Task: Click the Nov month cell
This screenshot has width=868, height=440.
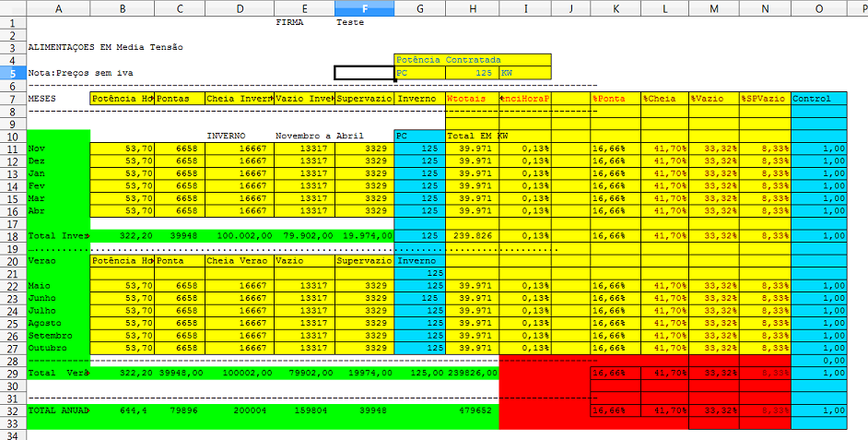Action: (x=58, y=149)
